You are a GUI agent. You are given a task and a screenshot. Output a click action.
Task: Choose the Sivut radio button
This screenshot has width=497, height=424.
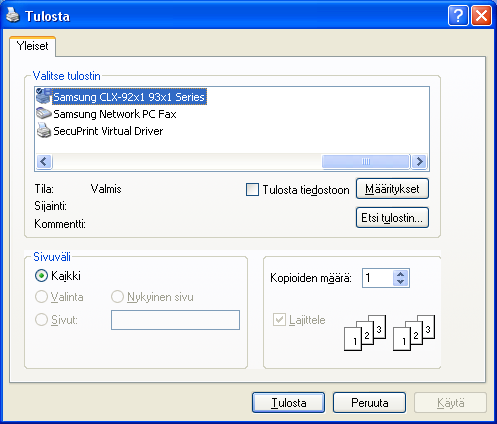pos(41,319)
